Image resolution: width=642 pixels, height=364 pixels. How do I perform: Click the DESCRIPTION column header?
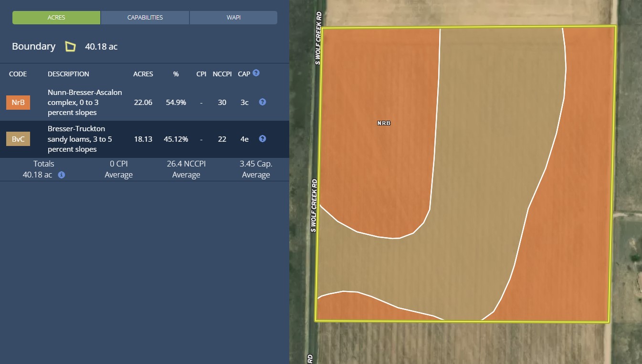pyautogui.click(x=68, y=74)
